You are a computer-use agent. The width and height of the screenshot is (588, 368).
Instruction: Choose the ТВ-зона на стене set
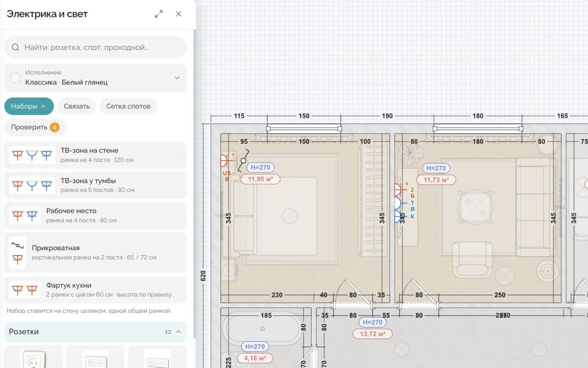95,155
